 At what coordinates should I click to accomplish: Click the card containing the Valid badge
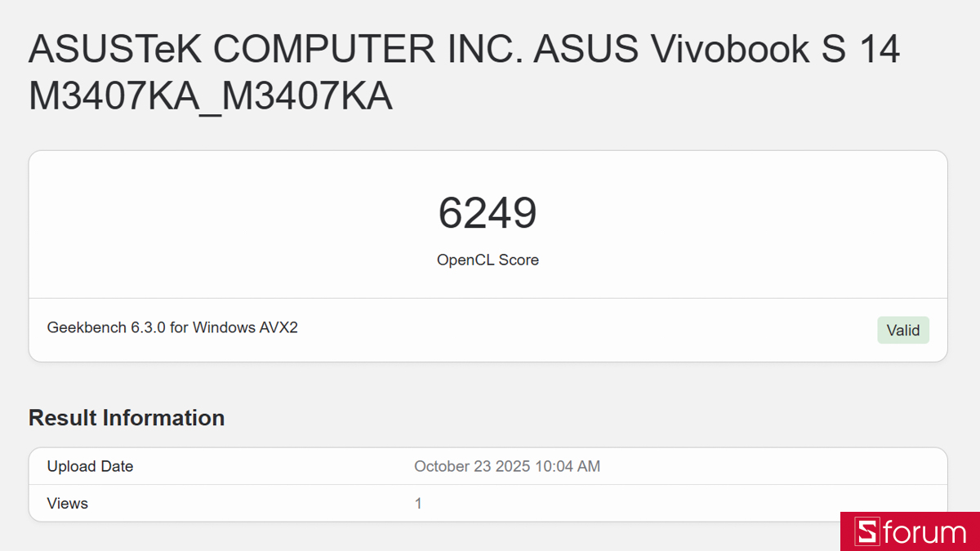[490, 330]
